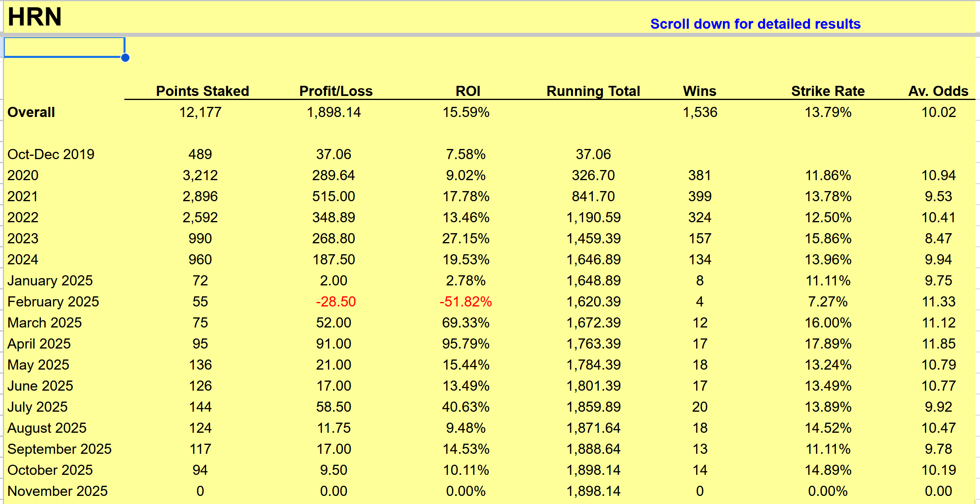Click the 2023 strike rate 15.86% cell
This screenshot has width=980, height=504.
tap(828, 238)
